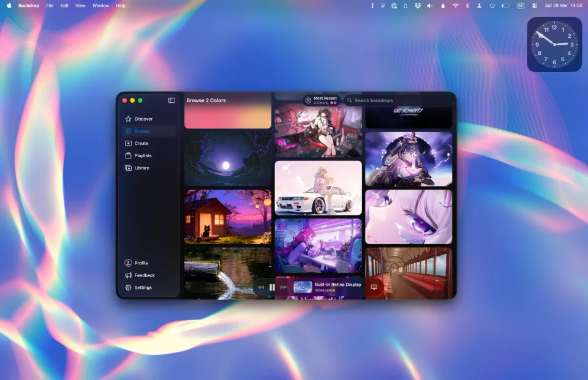Open the purple moon forest backdrop
Image resolution: width=588 pixels, height=380 pixels.
[x=228, y=159]
